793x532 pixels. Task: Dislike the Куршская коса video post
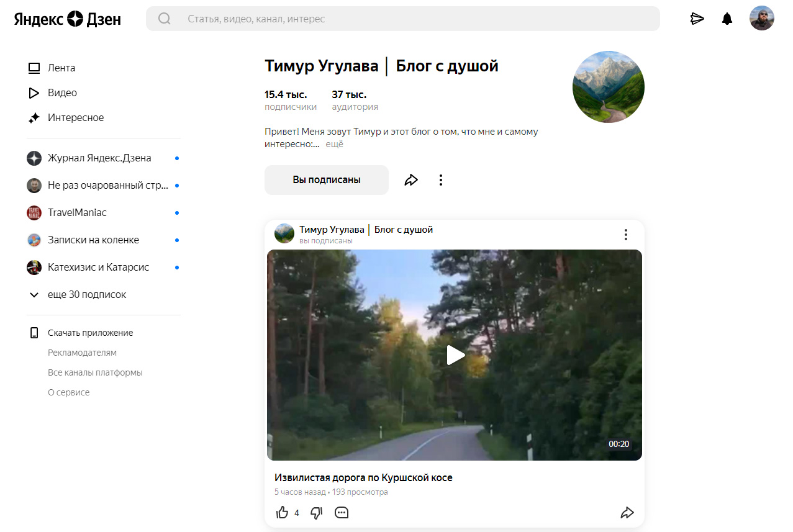[x=317, y=513]
